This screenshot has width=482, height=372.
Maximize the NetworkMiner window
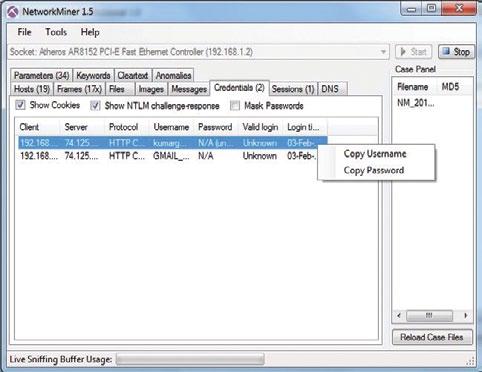[x=431, y=9]
